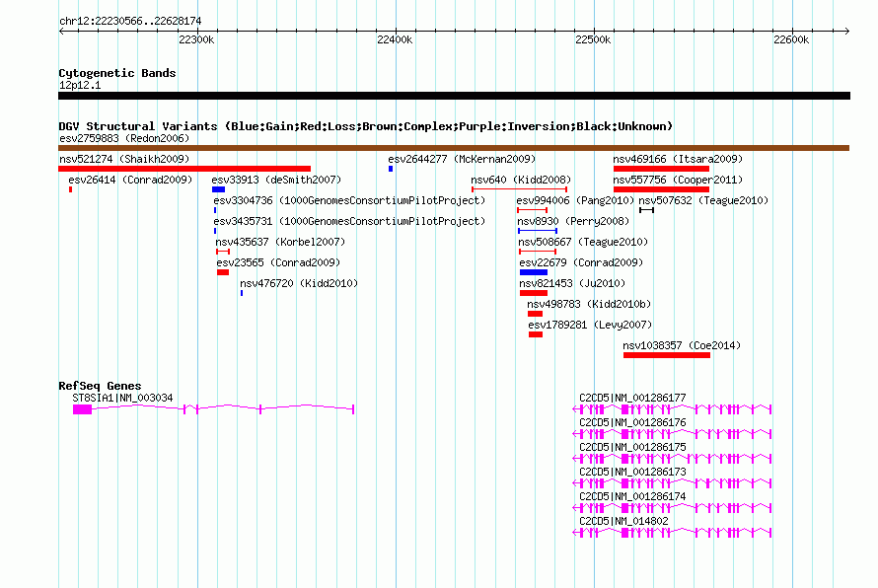878x588 pixels.
Task: Click the chr12:22230566..22628174 coordinate label
Action: (130, 21)
